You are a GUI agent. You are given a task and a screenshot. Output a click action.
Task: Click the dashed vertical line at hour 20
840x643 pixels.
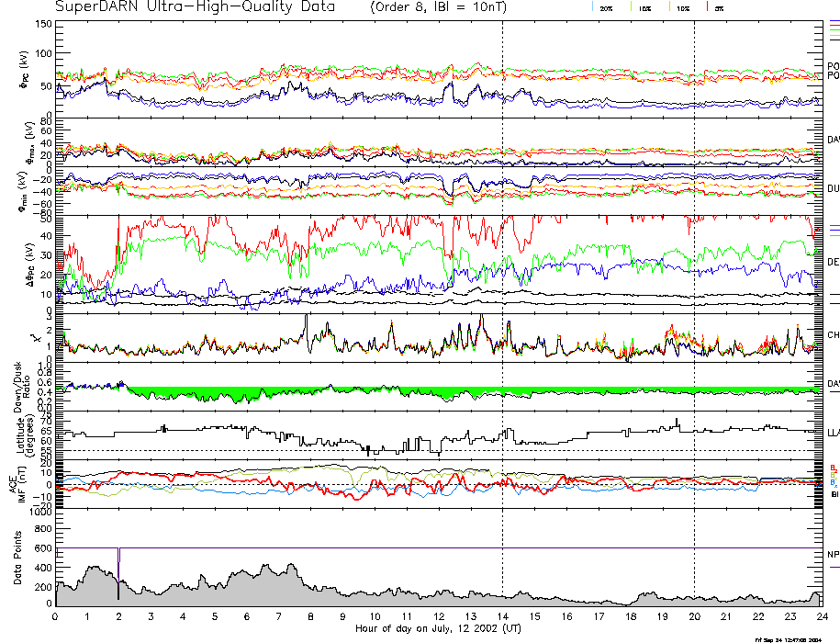coord(694,276)
